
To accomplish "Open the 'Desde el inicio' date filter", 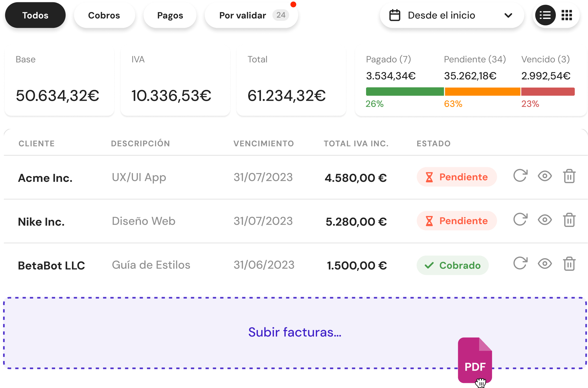I will 452,15.
